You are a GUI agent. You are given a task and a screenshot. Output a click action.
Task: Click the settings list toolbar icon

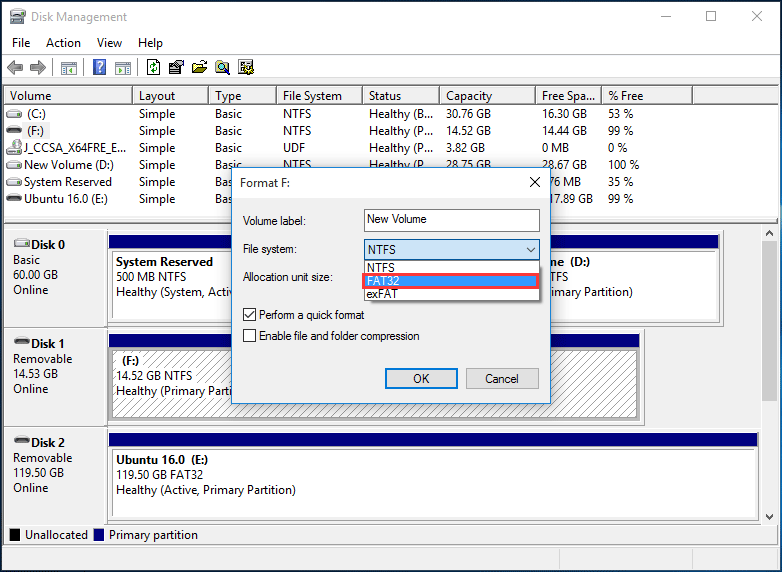(x=246, y=67)
